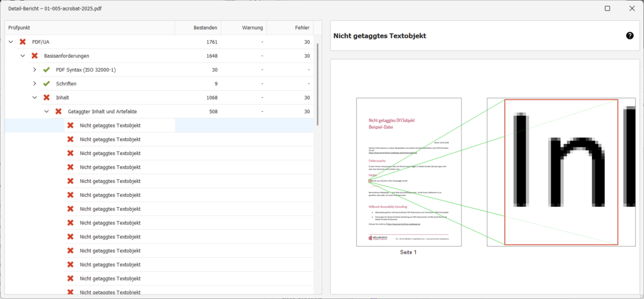Click the Bestanden column header
Screen dimensions: 644x299
[198, 28]
